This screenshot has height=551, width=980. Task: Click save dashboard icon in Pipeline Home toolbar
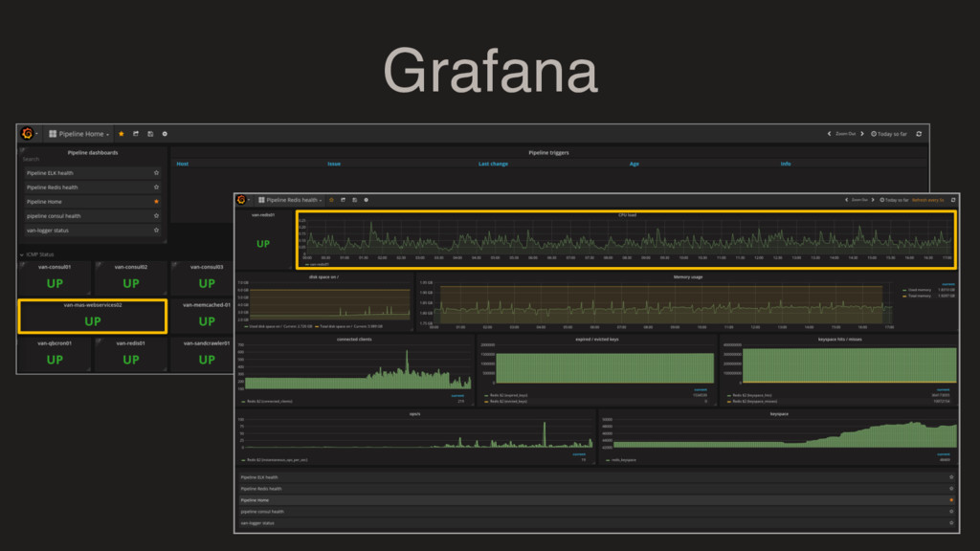click(x=150, y=134)
